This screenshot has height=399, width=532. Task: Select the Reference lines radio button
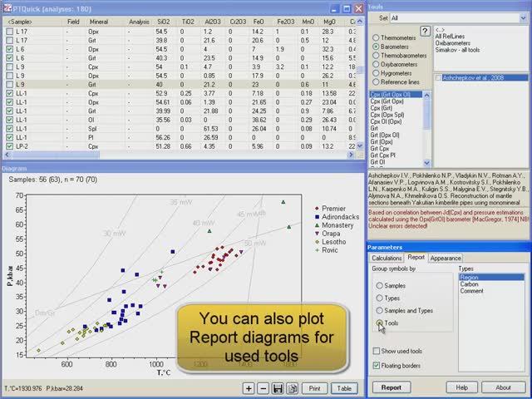pos(376,81)
